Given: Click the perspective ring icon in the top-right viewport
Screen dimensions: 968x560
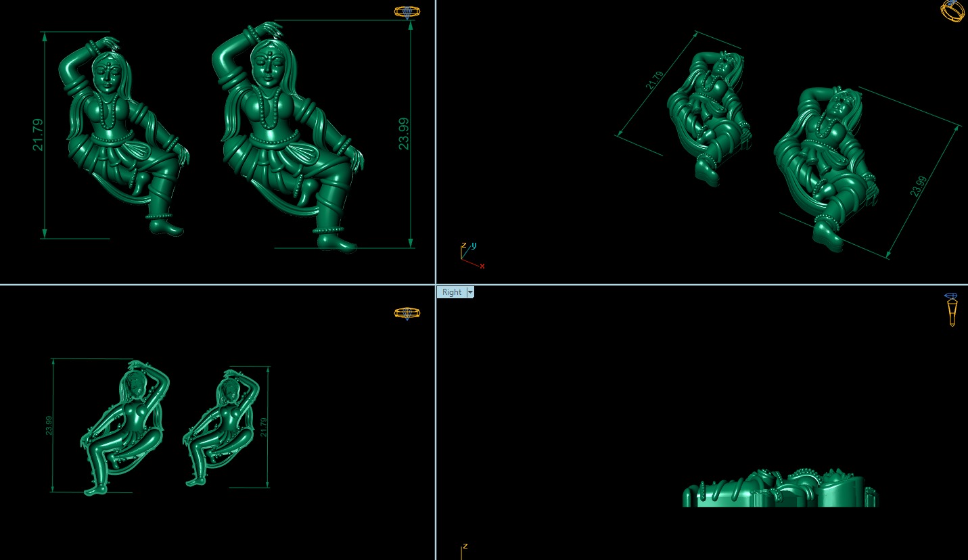Looking at the screenshot, I should (952, 11).
